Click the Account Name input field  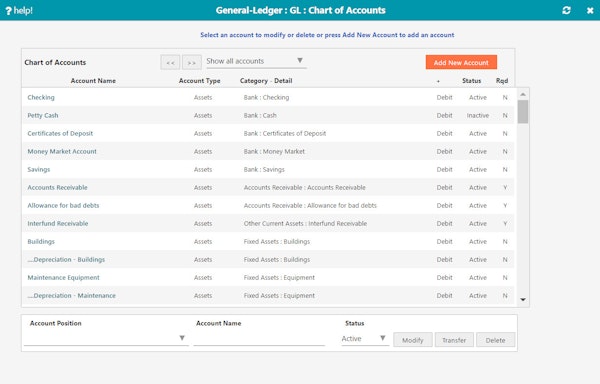[259, 338]
